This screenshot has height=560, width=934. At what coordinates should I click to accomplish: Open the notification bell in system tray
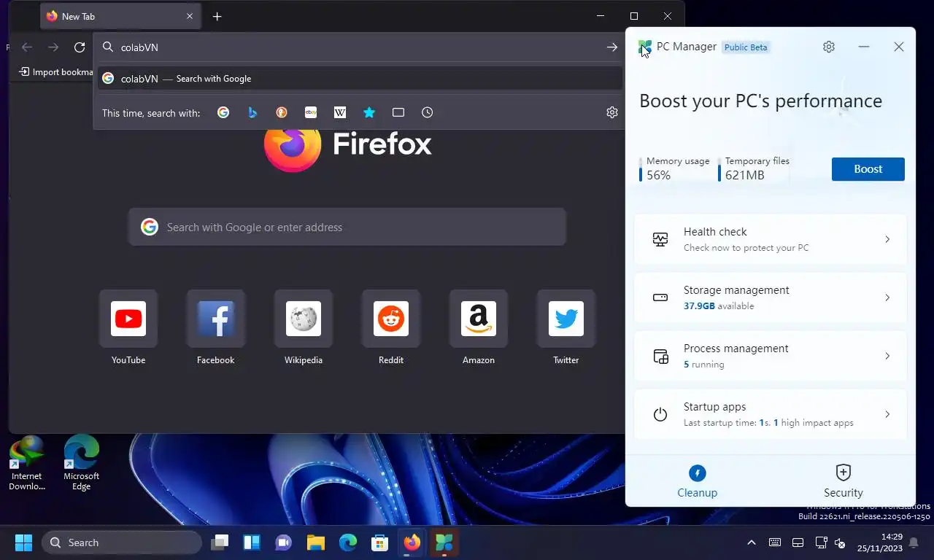(x=914, y=542)
